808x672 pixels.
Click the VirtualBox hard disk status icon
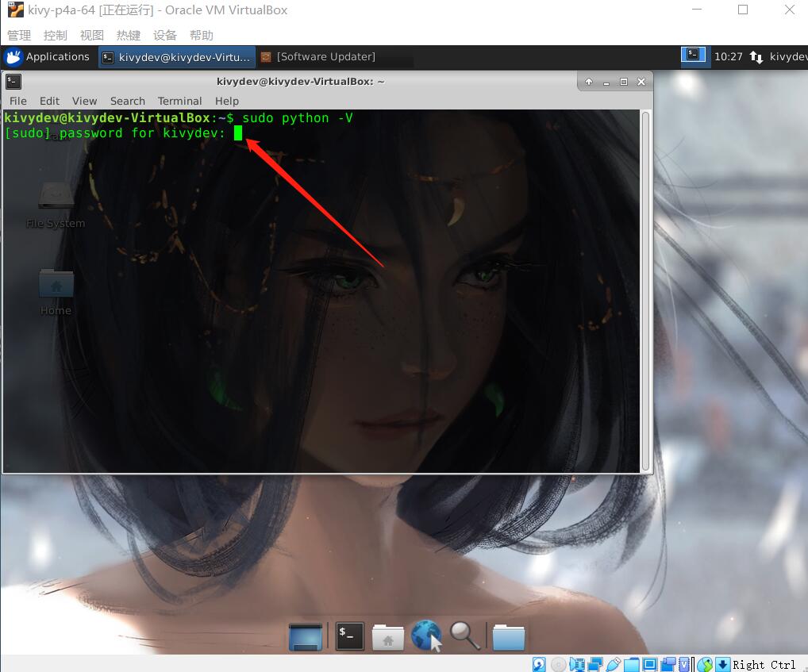(x=539, y=664)
